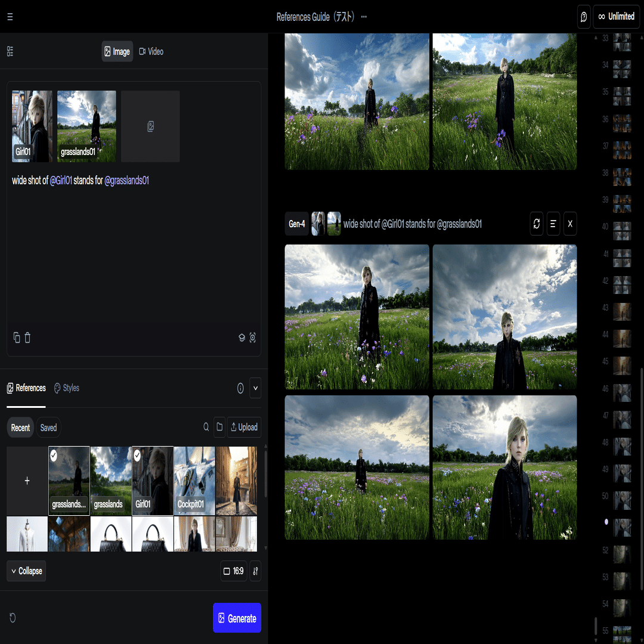Click the Gen-4 model label
The width and height of the screenshot is (644, 644).
click(296, 224)
